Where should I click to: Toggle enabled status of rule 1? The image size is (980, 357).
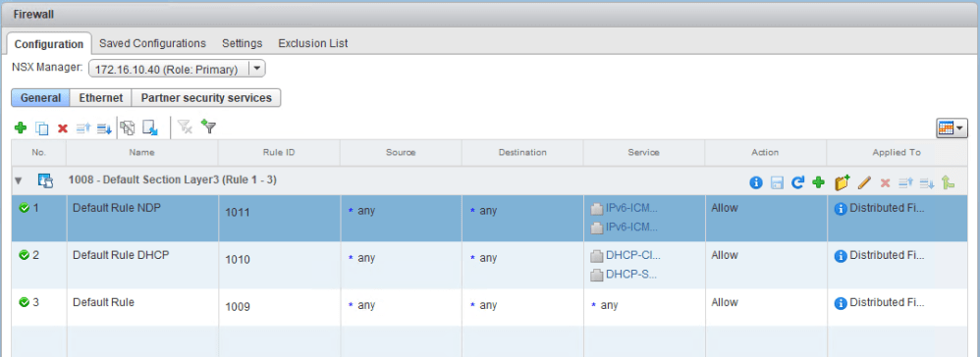coord(25,209)
